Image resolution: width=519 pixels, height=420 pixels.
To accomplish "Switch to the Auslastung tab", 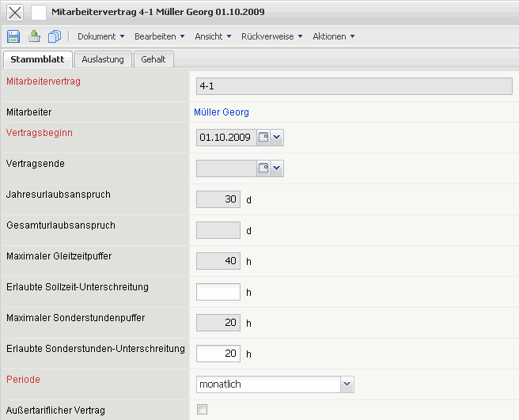I will (x=103, y=60).
